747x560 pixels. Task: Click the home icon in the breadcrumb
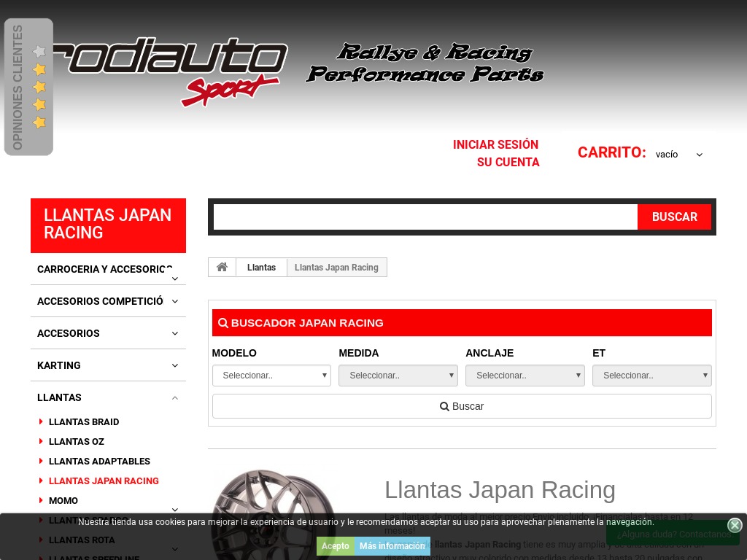(x=222, y=267)
